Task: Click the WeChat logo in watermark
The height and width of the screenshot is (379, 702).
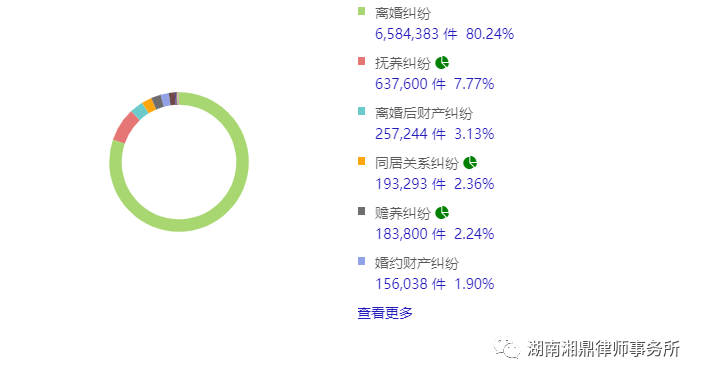Action: (x=507, y=348)
